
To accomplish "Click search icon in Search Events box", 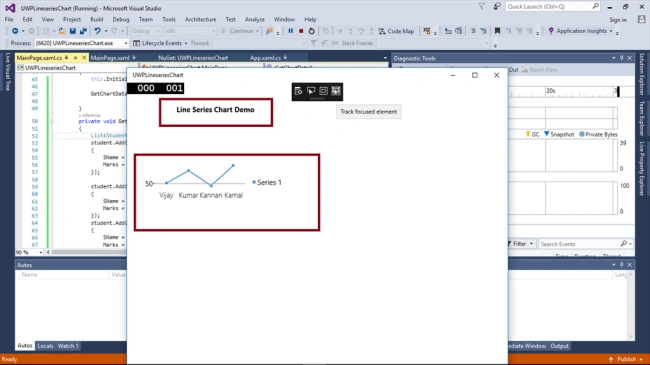I will point(624,244).
